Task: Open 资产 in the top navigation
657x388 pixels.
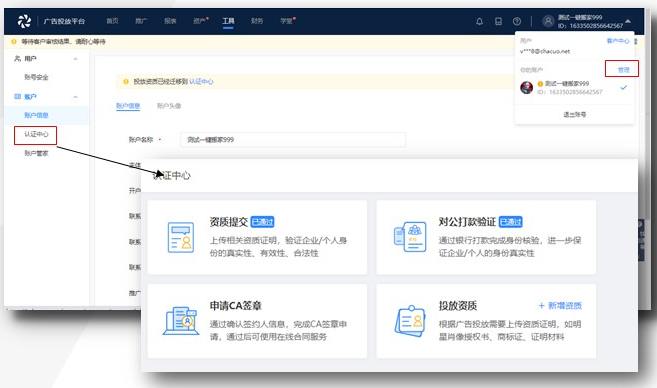Action: [x=199, y=21]
